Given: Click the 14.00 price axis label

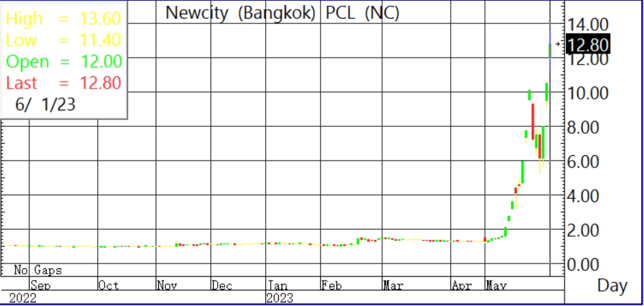Looking at the screenshot, I should pos(588,25).
